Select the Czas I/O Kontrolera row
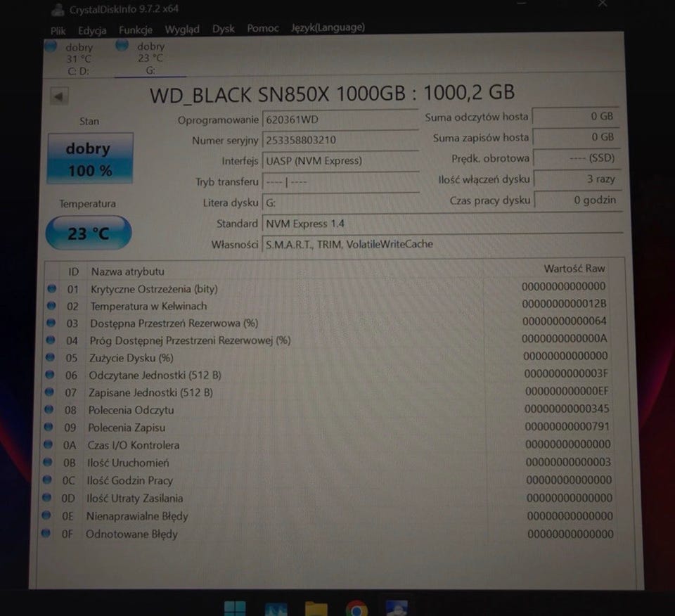 [329, 444]
